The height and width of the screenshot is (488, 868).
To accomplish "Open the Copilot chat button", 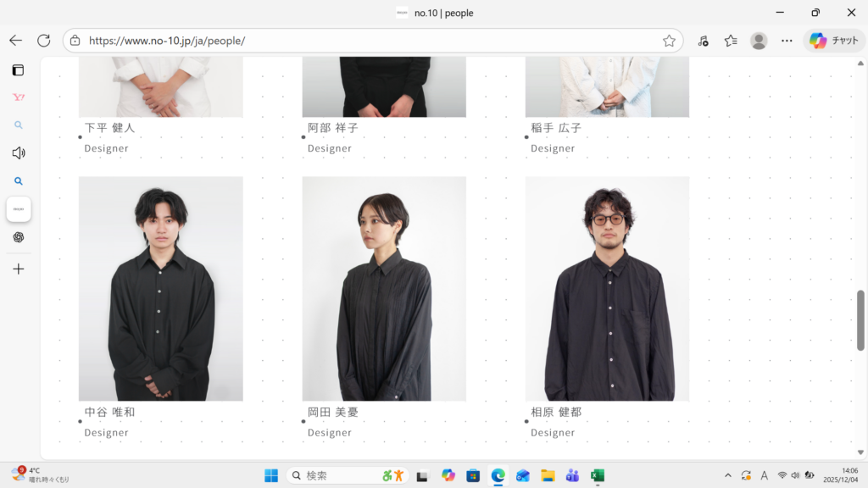I will (x=834, y=41).
